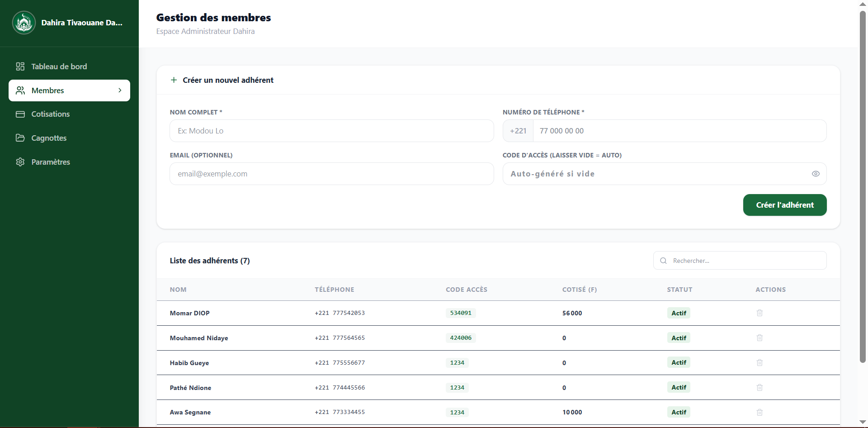
Task: Click the TÉLÉPHONE column header
Action: [x=335, y=290]
